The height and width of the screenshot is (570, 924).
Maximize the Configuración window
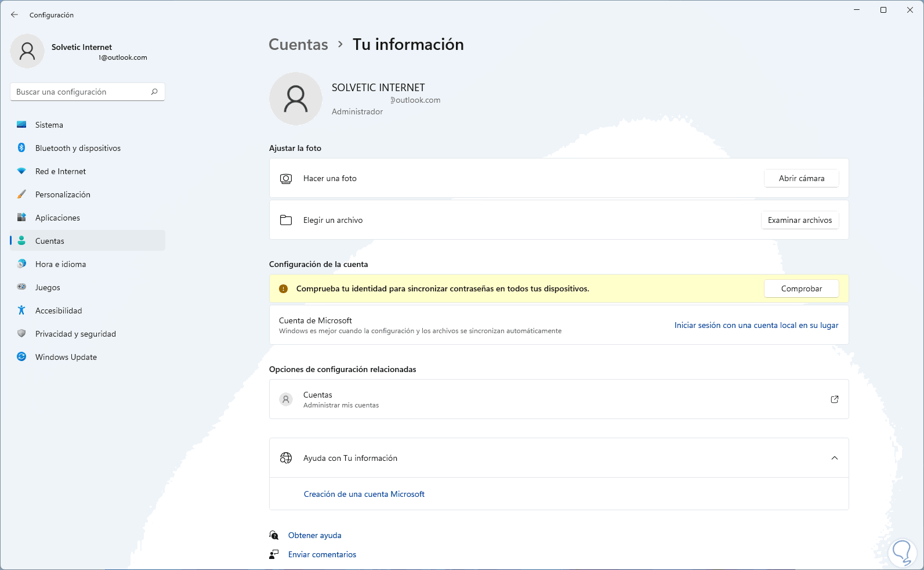click(x=883, y=10)
